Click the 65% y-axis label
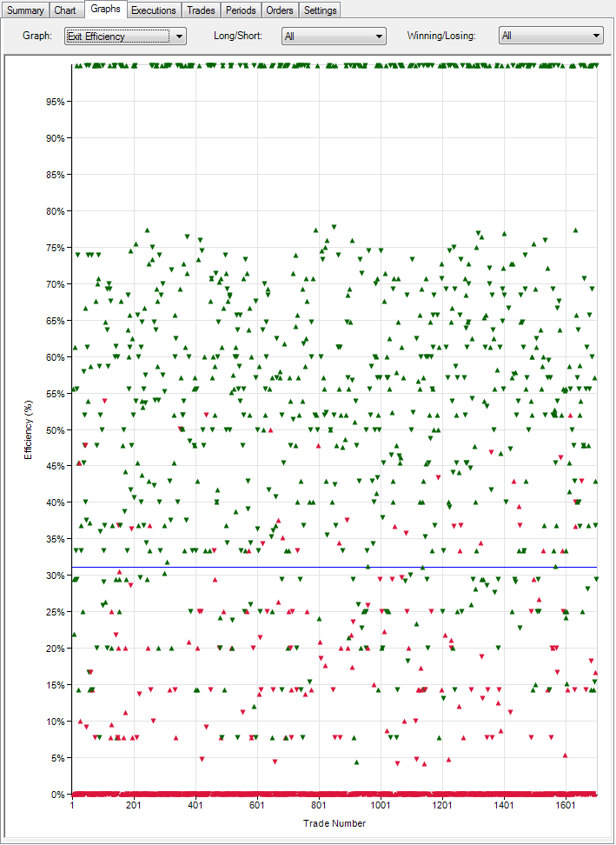This screenshot has height=845, width=616. tap(56, 321)
